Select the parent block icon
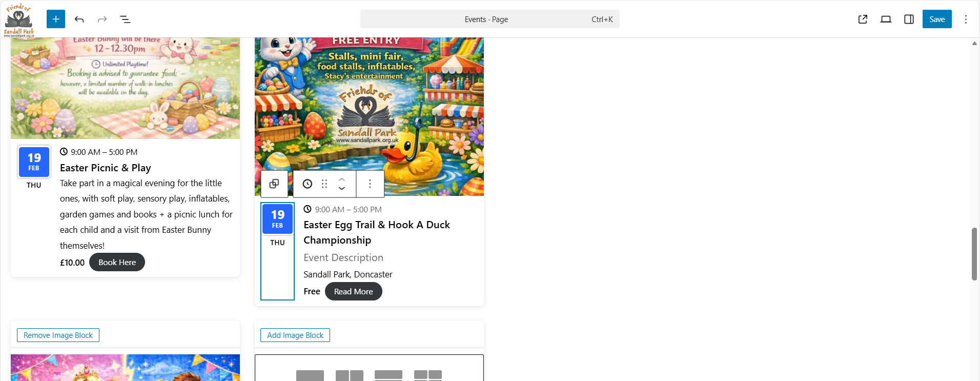 click(x=274, y=184)
